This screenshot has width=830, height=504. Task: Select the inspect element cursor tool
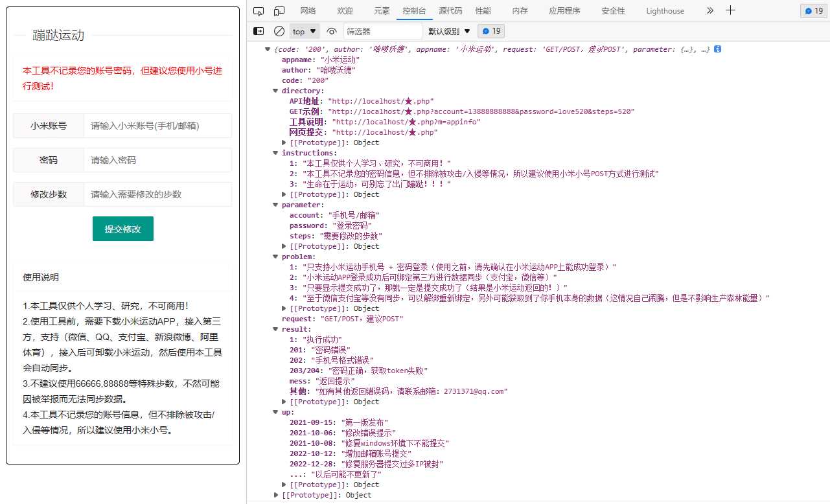pos(259,10)
